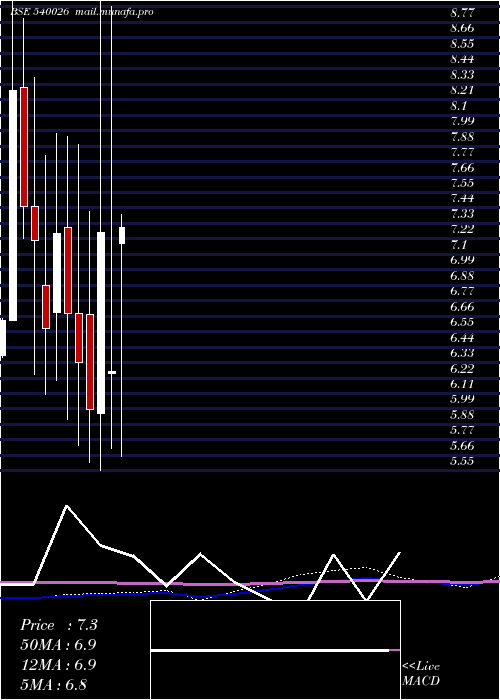Click the 5.66 price axis label
Image resolution: width=500 pixels, height=700 pixels.
(x=462, y=446)
